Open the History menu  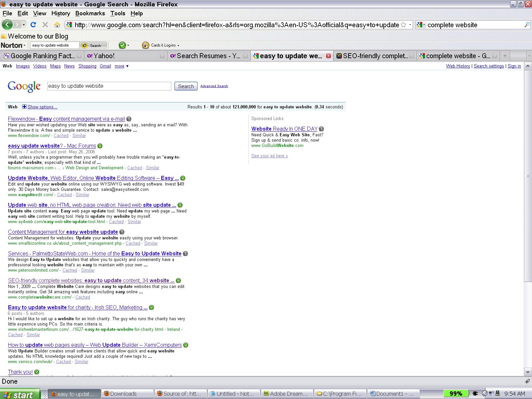point(61,13)
